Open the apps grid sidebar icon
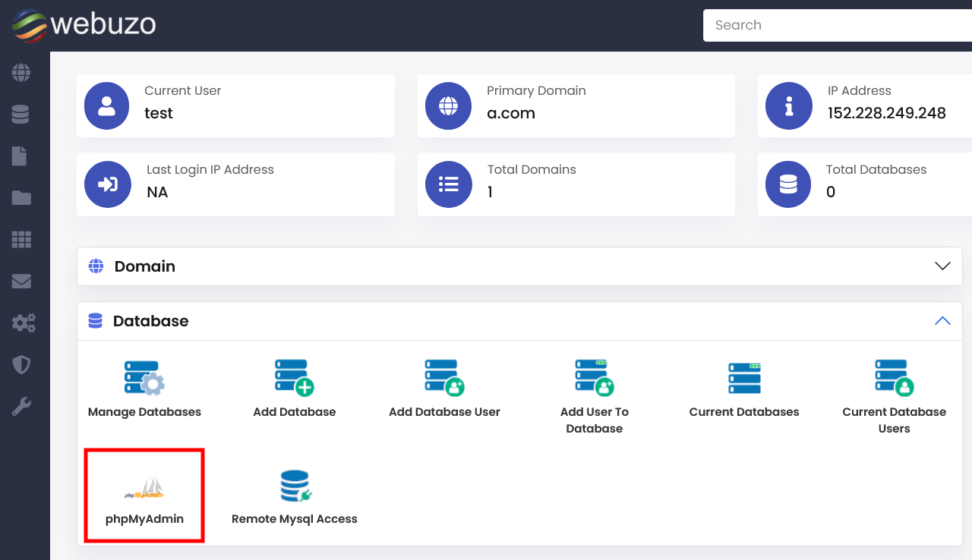Screen dimensions: 972x560 tap(21, 240)
